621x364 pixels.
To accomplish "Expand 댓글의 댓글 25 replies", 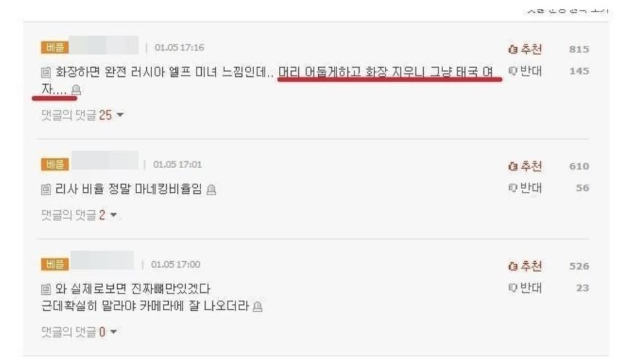I will coord(82,115).
